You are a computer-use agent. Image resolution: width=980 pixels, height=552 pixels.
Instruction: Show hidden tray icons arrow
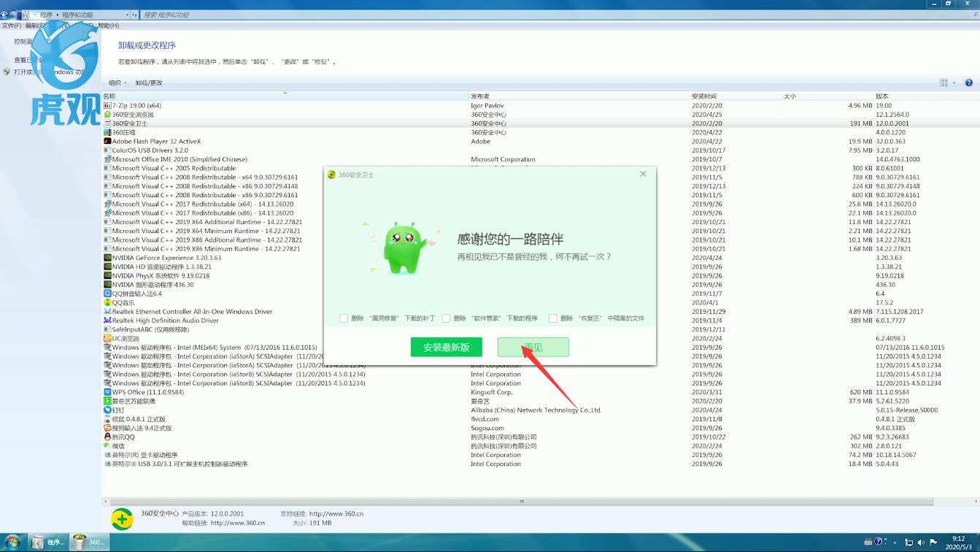(895, 543)
